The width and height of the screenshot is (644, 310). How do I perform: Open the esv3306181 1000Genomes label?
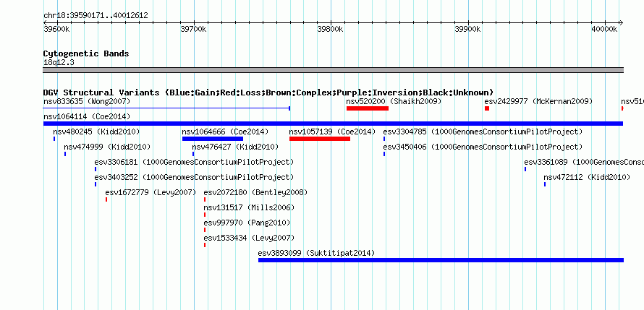click(194, 162)
